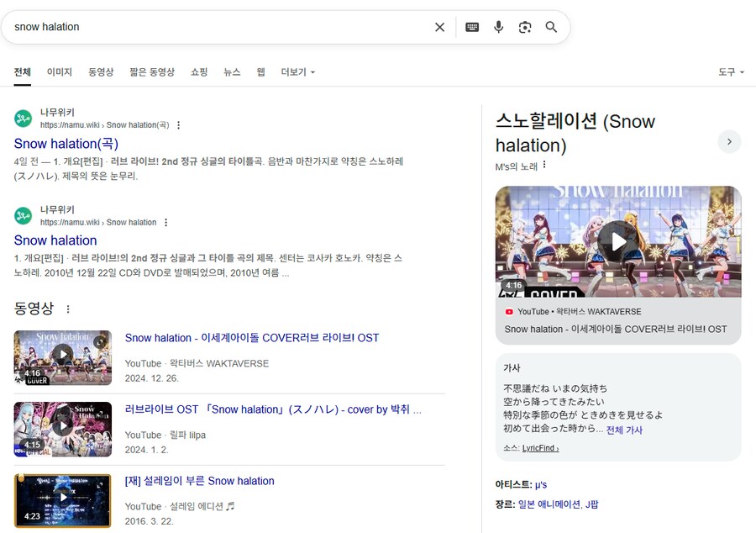Open the 전체 가사 full lyrics link
This screenshot has width=756, height=533.
[x=624, y=430]
